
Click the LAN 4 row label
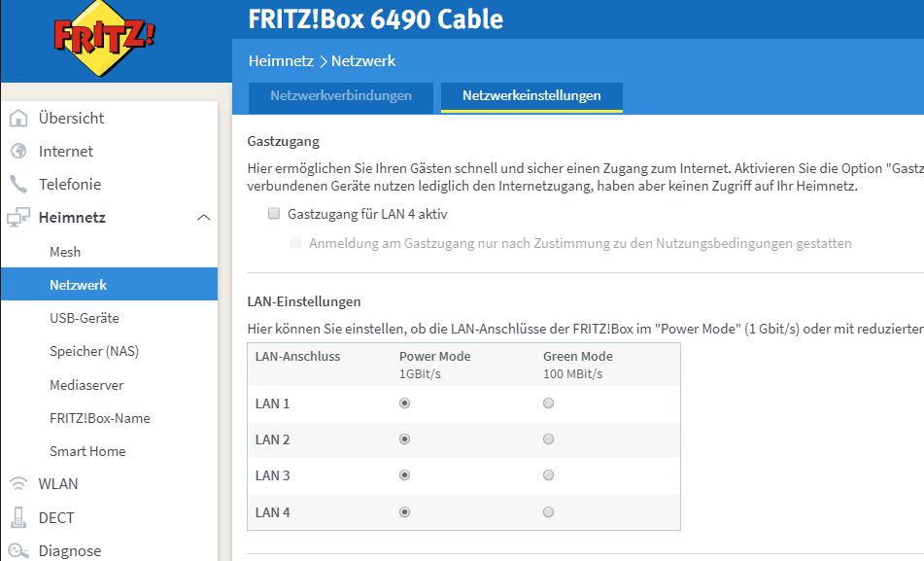[x=272, y=512]
